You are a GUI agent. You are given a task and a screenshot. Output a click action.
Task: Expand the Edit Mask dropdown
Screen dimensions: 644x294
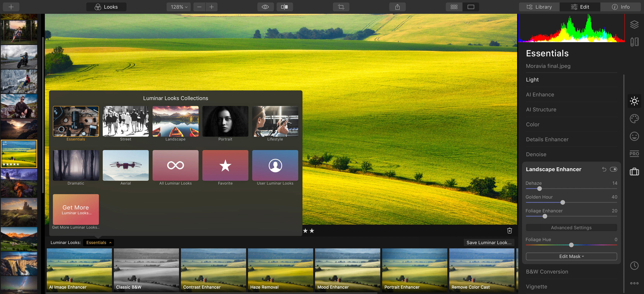coord(571,256)
